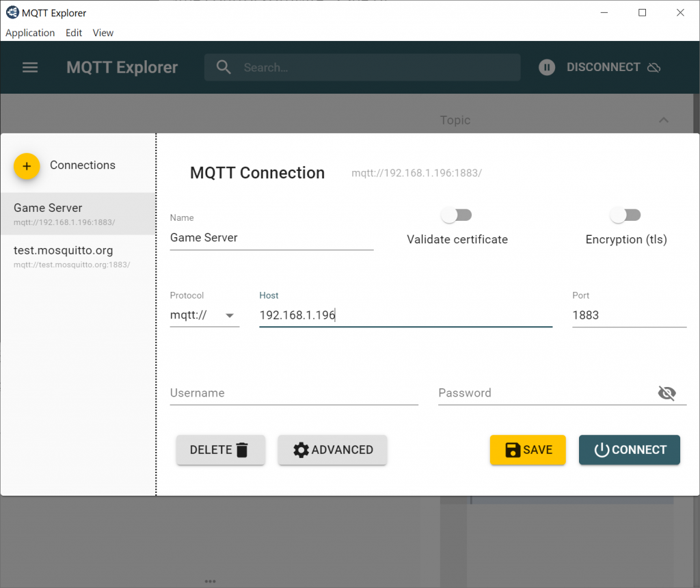
Task: Click the CONNECT button
Action: pyautogui.click(x=630, y=450)
